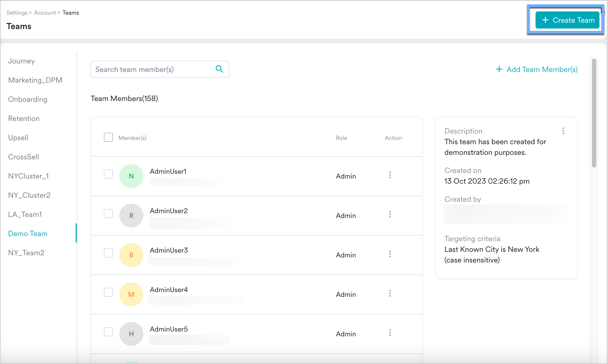This screenshot has width=608, height=364.
Task: Open the action menu for AdminUser2
Action: click(x=390, y=215)
